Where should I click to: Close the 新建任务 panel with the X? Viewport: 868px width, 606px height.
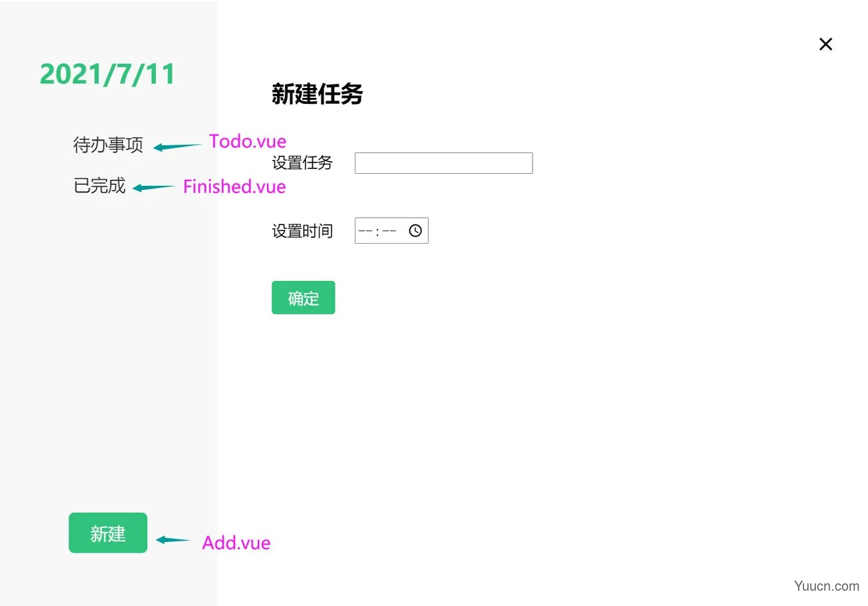(825, 44)
